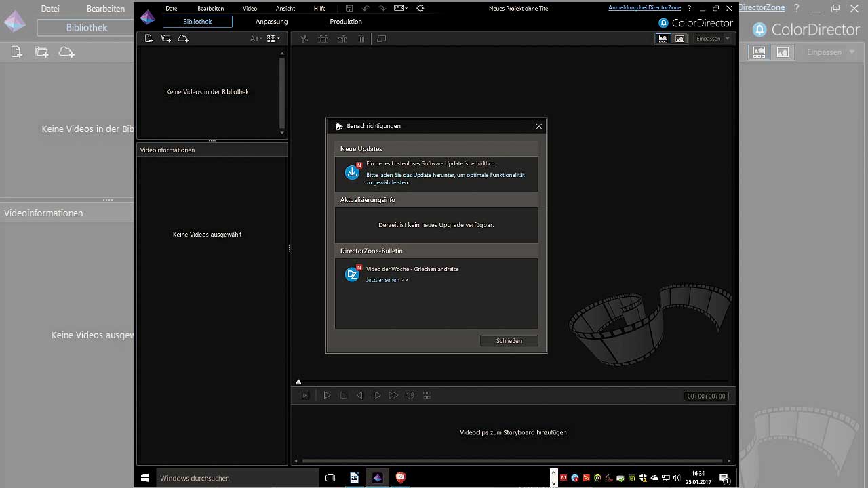Click the playhead marker on the timeline
This screenshot has width=868, height=488.
point(298,382)
